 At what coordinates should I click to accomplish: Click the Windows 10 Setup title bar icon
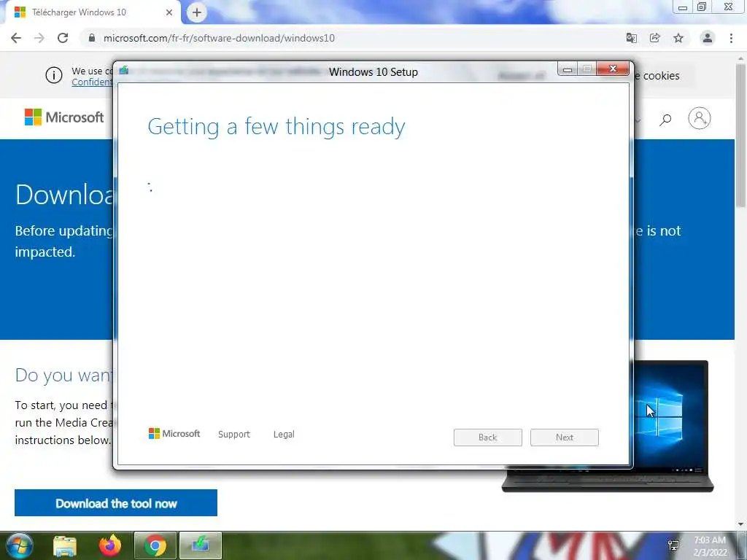coord(124,71)
